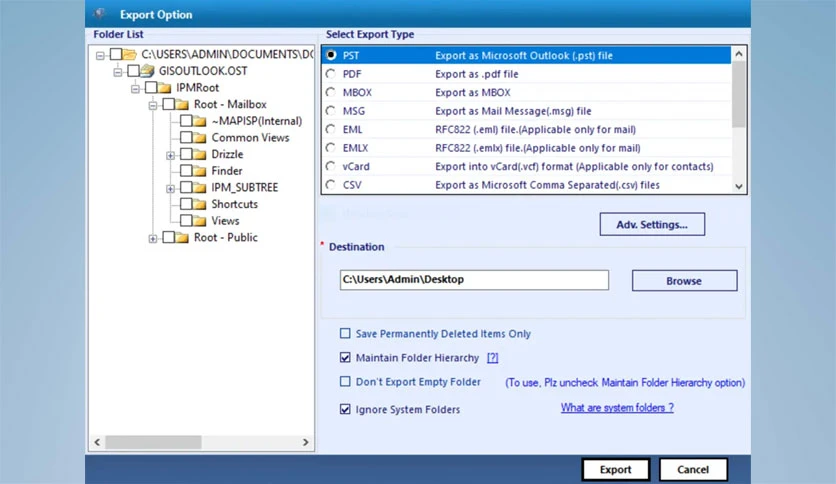Select the PST export radio button
This screenshot has width=836, height=484.
pos(331,55)
